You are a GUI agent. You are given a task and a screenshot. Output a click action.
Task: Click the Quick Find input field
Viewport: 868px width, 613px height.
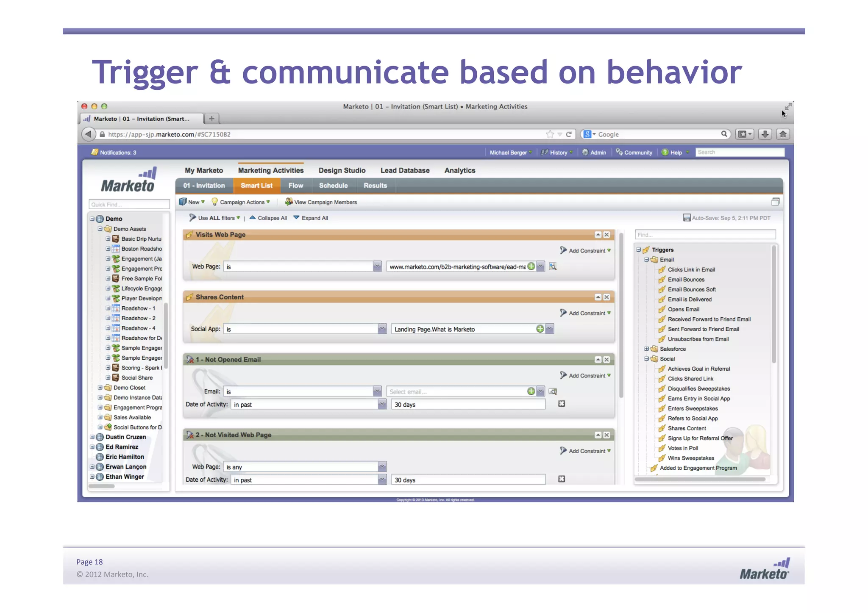click(129, 204)
